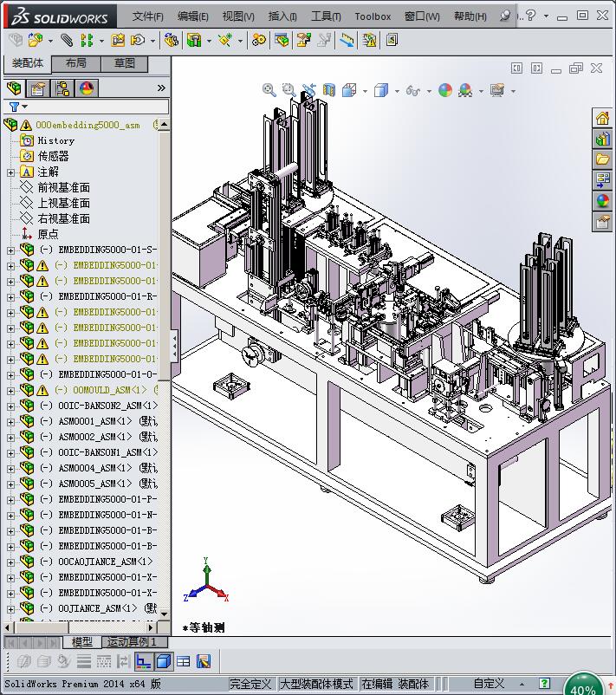Screen dimensions: 616x695
Task: Open the Reference Geometry dropdown arrow
Action: pyautogui.click(x=240, y=42)
